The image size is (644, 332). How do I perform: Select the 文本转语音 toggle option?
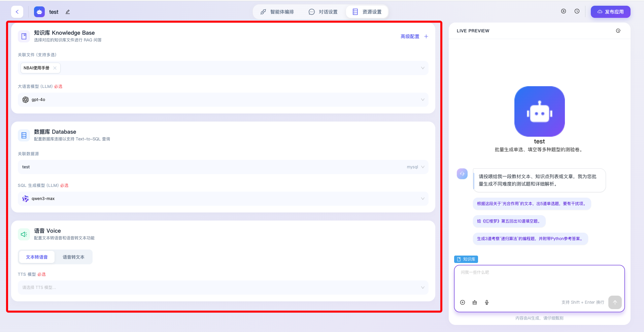(x=37, y=257)
